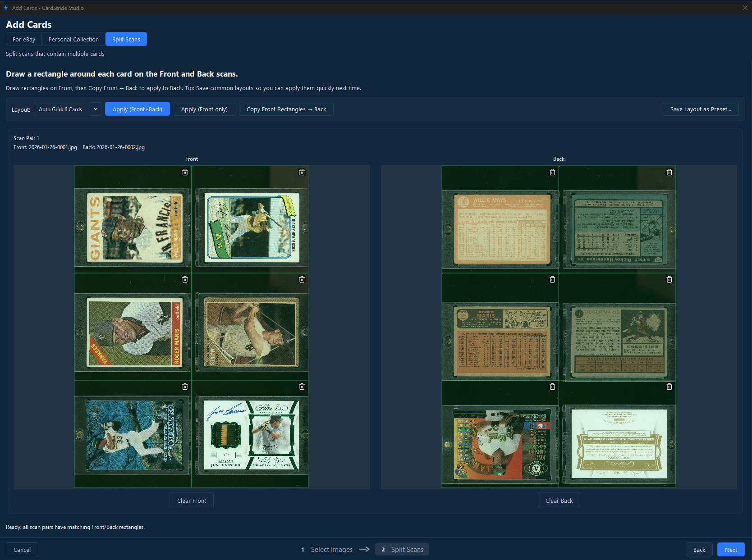Click Apply (Front+Back) button
Screen dimensions: 752x560
[138, 109]
